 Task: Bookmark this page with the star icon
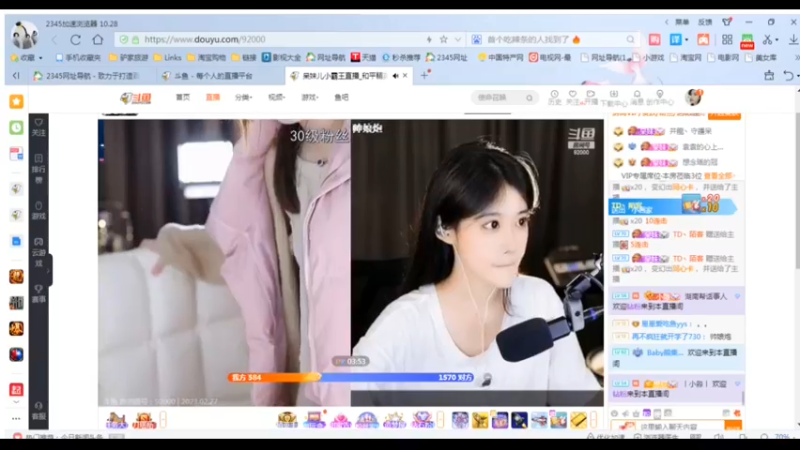443,39
